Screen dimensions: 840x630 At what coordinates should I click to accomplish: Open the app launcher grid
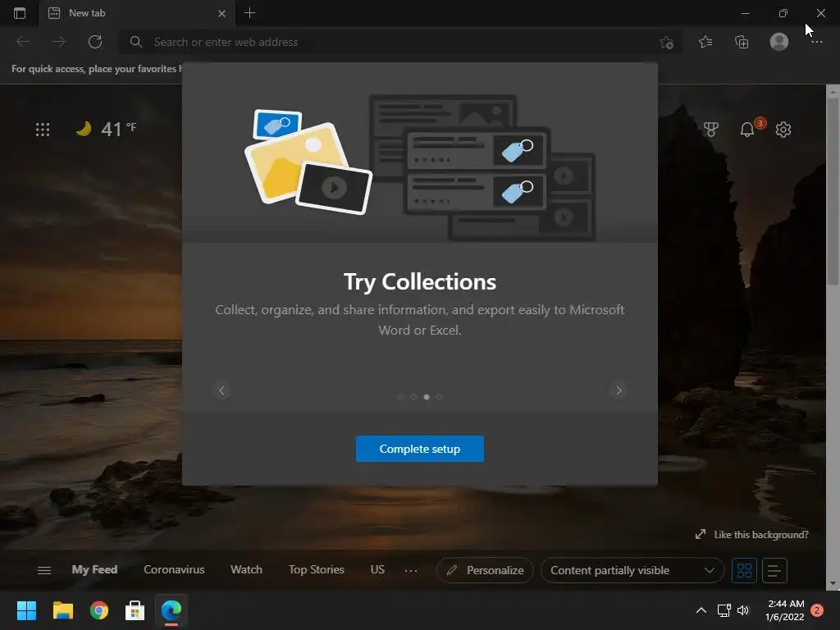(x=43, y=130)
